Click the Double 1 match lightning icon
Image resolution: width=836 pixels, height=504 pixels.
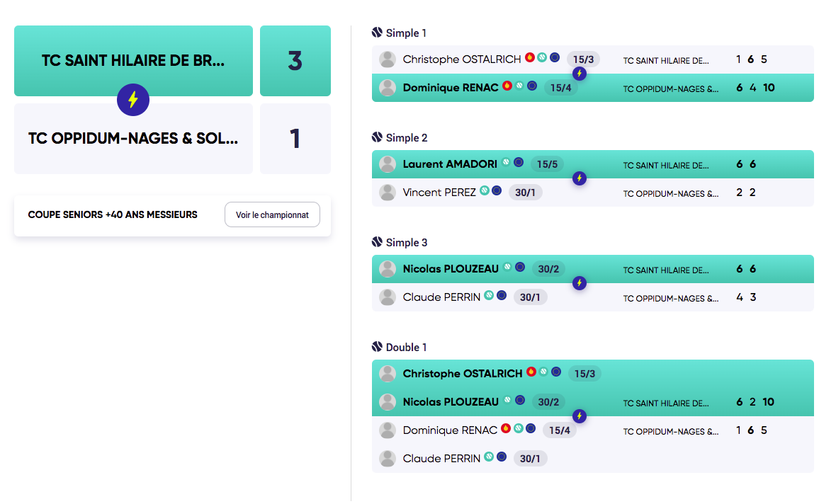[x=580, y=416]
